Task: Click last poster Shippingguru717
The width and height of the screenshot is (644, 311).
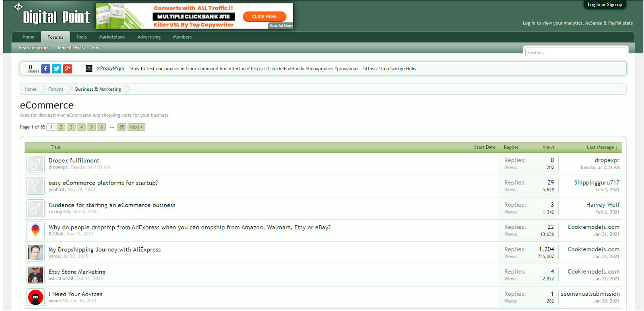Action: (x=597, y=183)
